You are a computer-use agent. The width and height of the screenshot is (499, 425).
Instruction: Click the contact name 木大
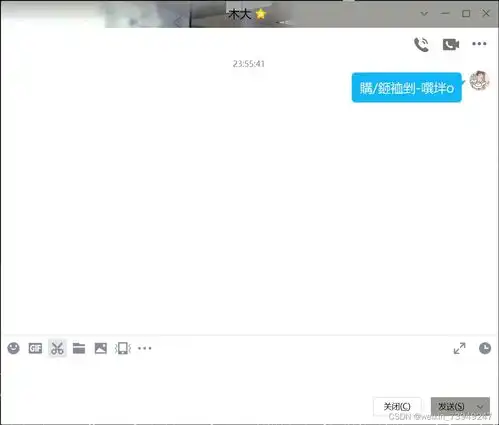[x=240, y=14]
